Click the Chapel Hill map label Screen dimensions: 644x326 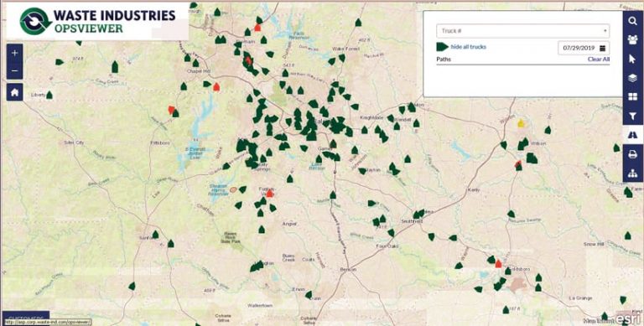pos(199,71)
